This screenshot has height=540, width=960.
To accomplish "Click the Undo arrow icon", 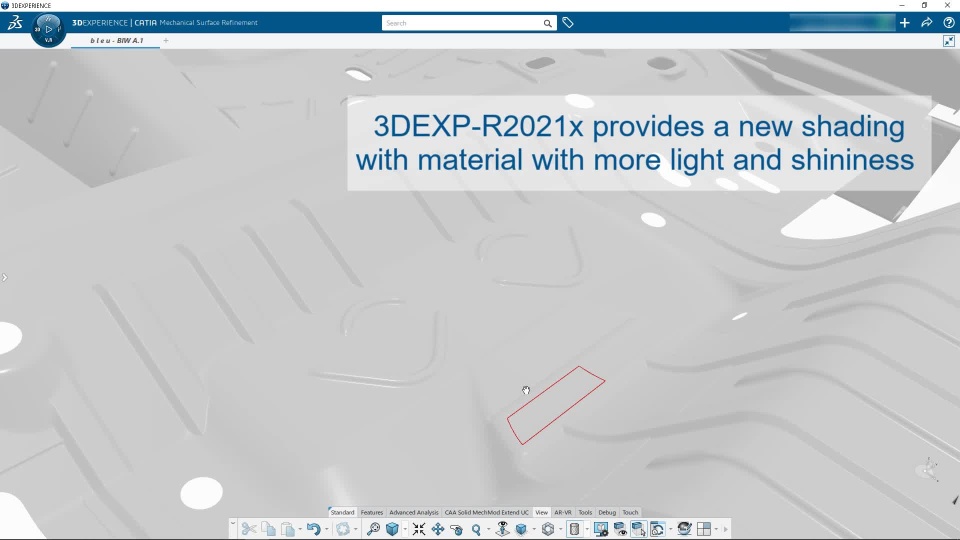I will tap(313, 529).
